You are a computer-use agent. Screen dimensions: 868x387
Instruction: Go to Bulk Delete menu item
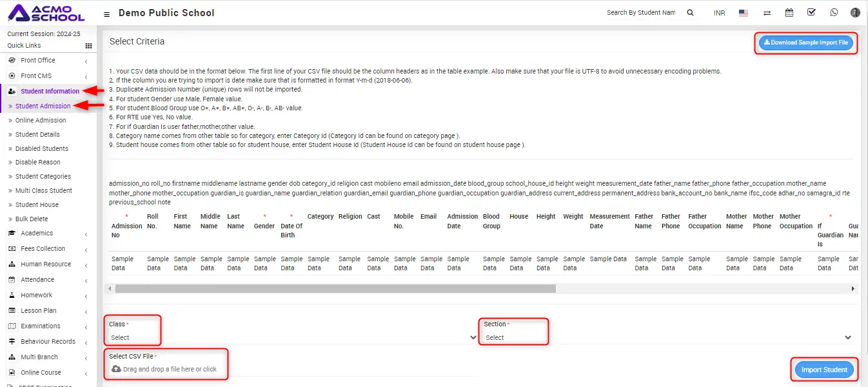pyautogui.click(x=32, y=219)
